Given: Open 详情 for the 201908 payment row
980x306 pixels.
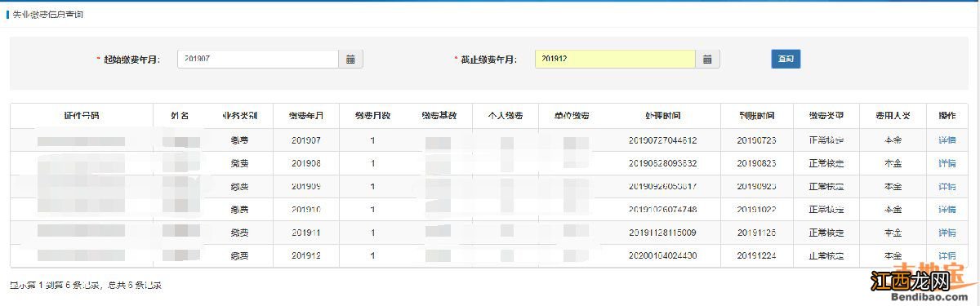Looking at the screenshot, I should [947, 163].
